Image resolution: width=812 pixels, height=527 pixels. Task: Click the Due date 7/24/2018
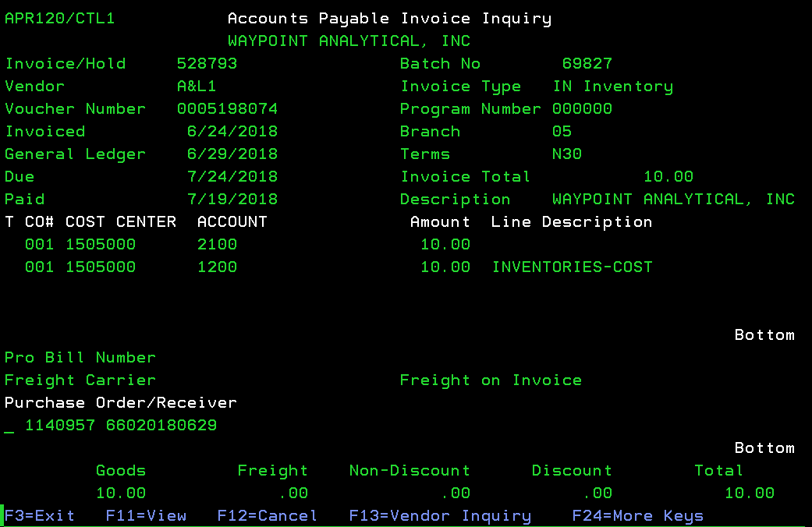pyautogui.click(x=232, y=177)
